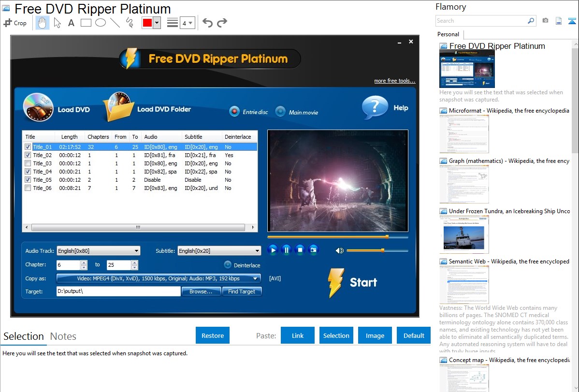Screen dimensions: 579x392
Task: Paste as Link
Action: coord(298,335)
